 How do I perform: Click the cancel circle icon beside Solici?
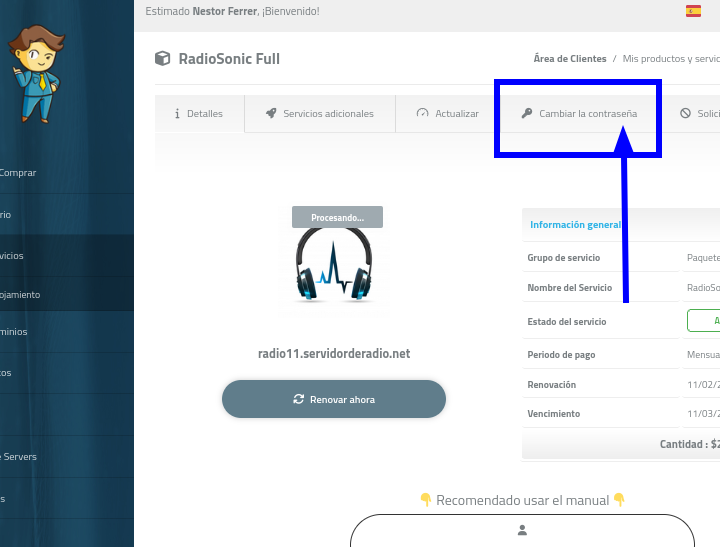tap(685, 113)
